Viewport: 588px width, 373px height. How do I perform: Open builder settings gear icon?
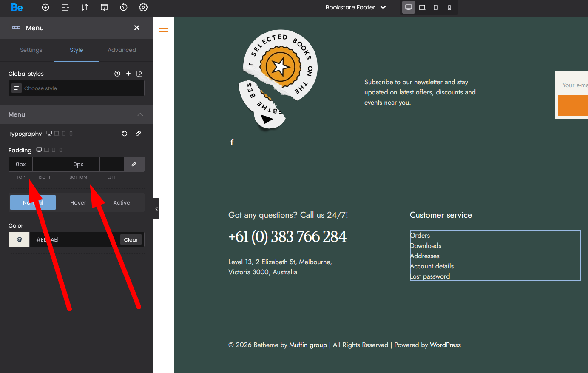point(143,7)
